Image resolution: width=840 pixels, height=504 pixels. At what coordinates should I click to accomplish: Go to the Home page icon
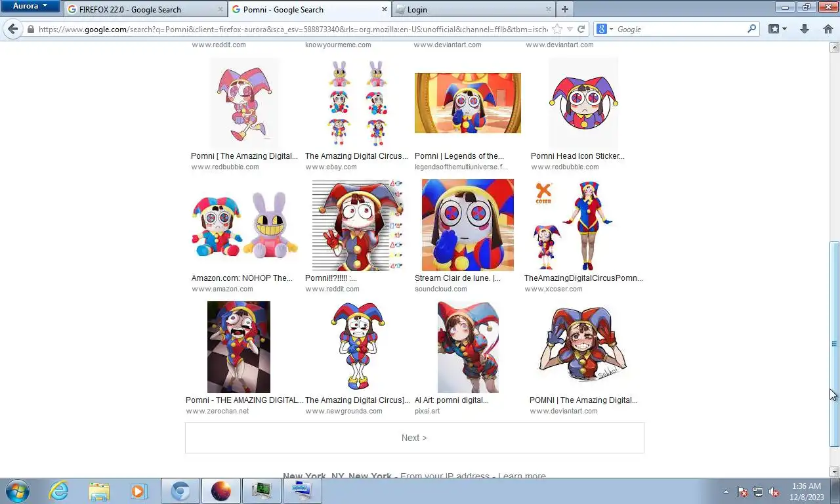coord(828,29)
